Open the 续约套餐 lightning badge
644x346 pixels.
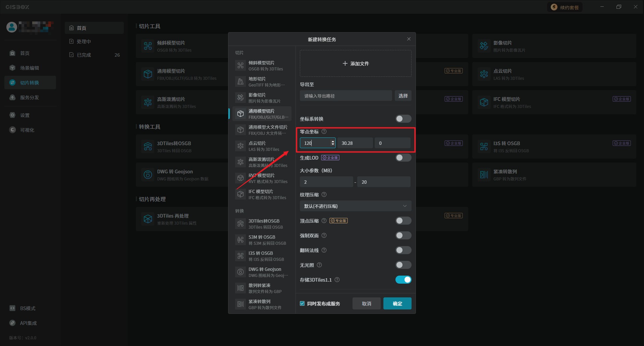click(x=554, y=7)
